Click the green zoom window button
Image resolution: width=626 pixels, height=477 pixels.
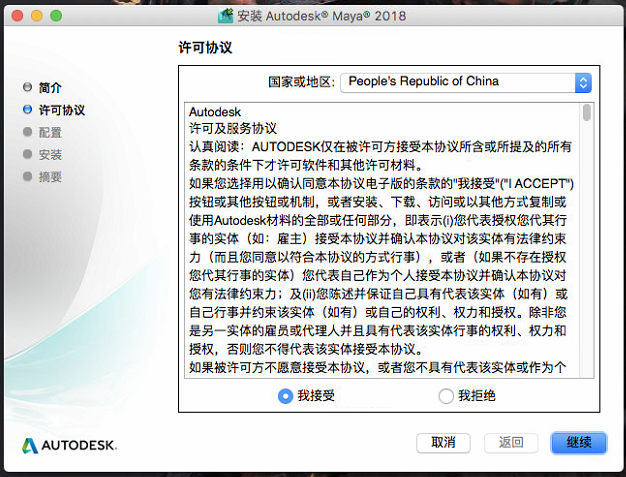(x=56, y=16)
